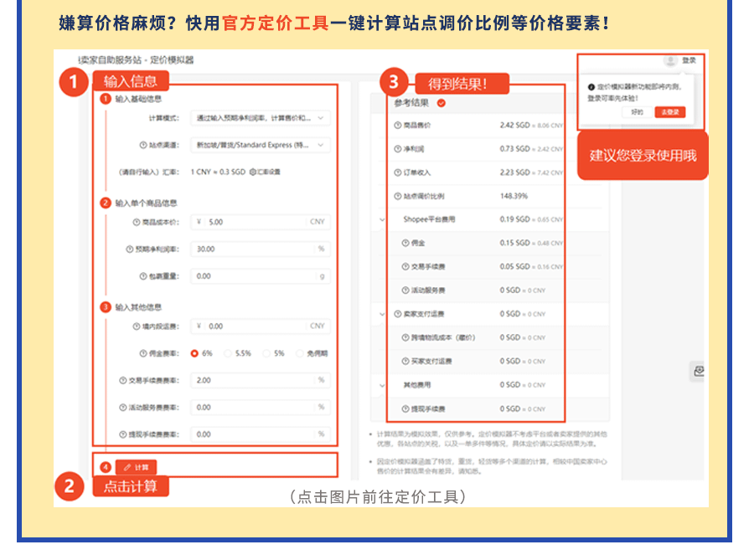
Task: Collapse the Shopee平台费用 row chevron
Action: tap(383, 219)
